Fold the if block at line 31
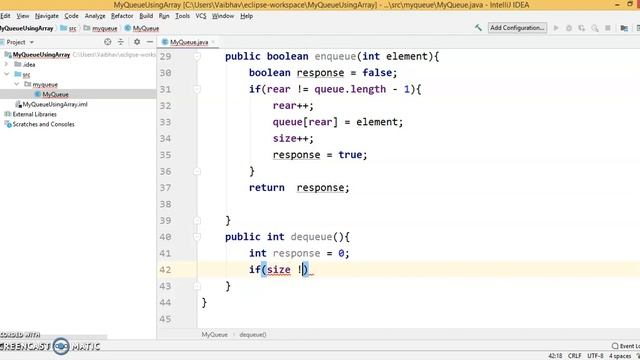The width and height of the screenshot is (640, 360). [197, 89]
